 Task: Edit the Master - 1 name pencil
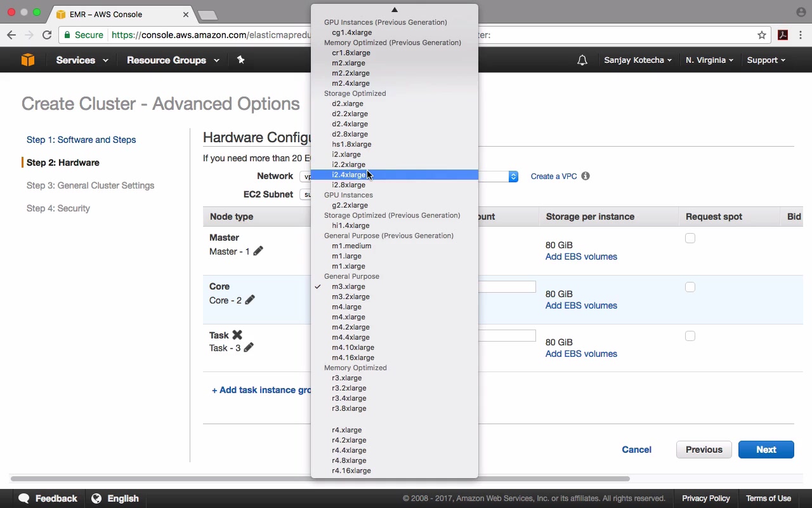pos(258,251)
